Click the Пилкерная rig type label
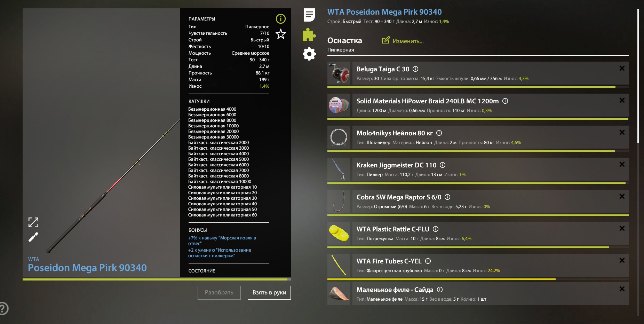 [341, 50]
